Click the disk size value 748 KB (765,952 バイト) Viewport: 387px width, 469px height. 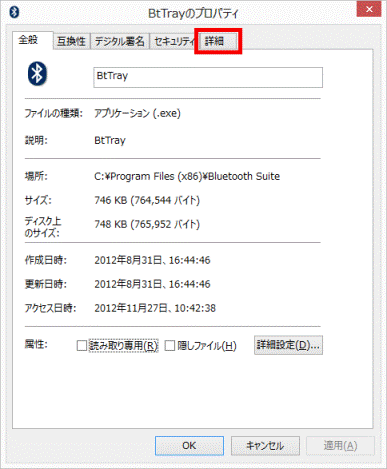coord(147,224)
